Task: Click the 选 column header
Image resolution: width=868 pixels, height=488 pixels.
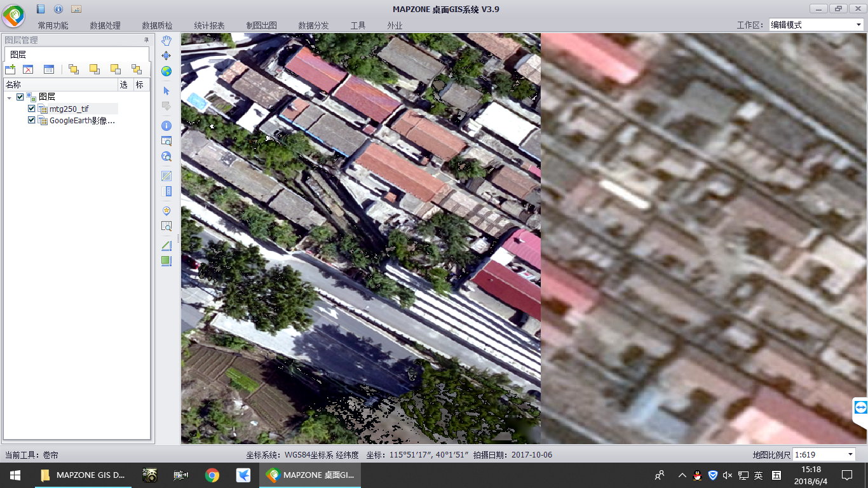Action: point(125,85)
